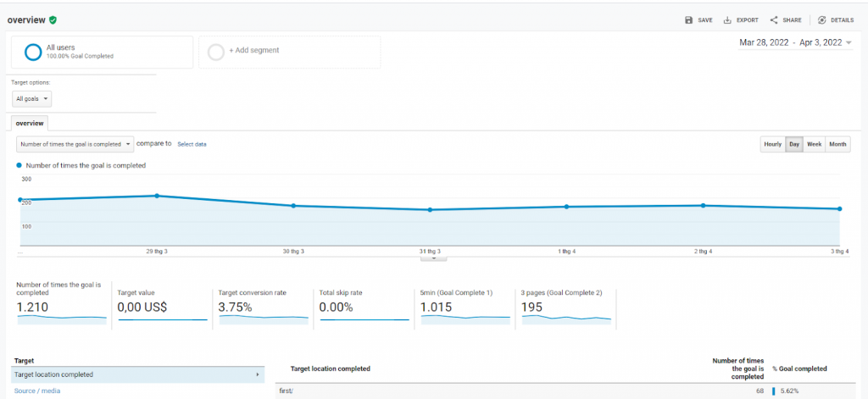Click the blue goal-completed legend dot
Viewport: 868px width, 399px height.
click(x=19, y=165)
